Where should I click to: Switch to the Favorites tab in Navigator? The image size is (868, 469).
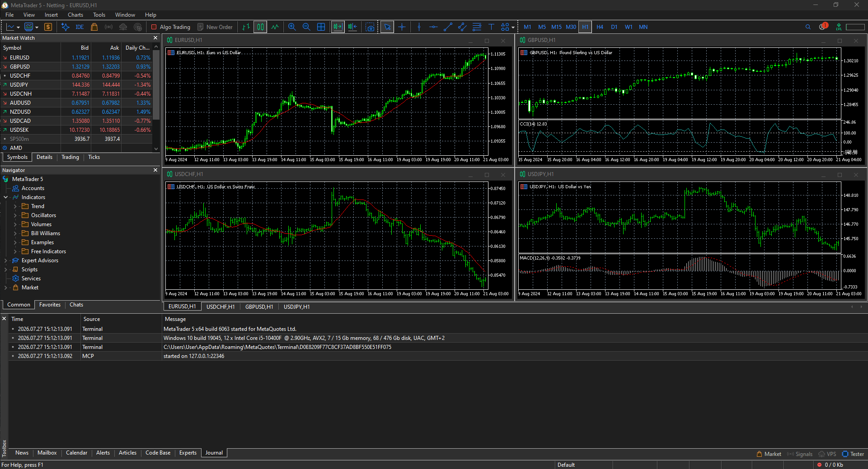pyautogui.click(x=50, y=305)
